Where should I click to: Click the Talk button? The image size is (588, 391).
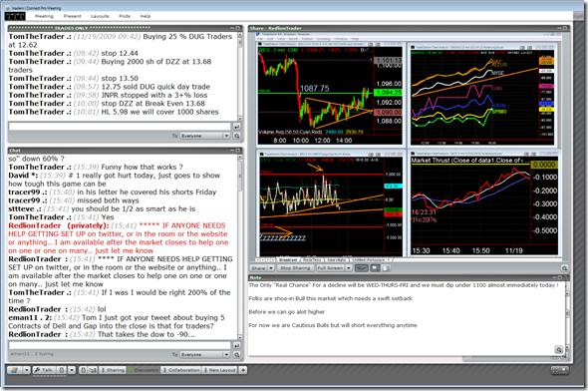point(44,370)
